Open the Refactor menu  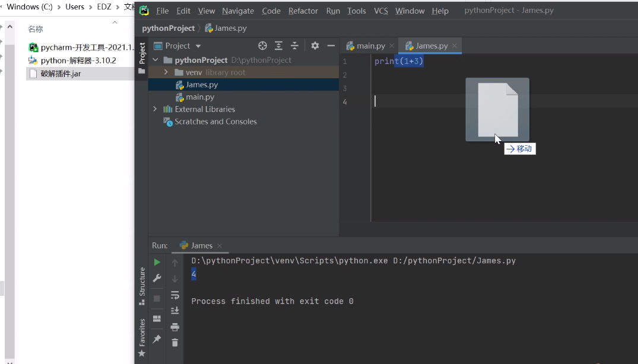tap(303, 11)
